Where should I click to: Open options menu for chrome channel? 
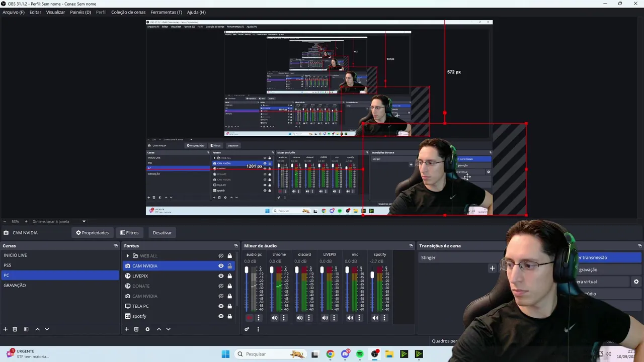coord(284,318)
